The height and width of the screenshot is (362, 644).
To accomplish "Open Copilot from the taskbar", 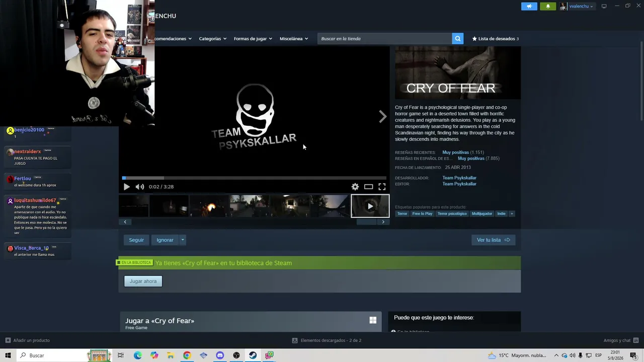I will pos(154,355).
